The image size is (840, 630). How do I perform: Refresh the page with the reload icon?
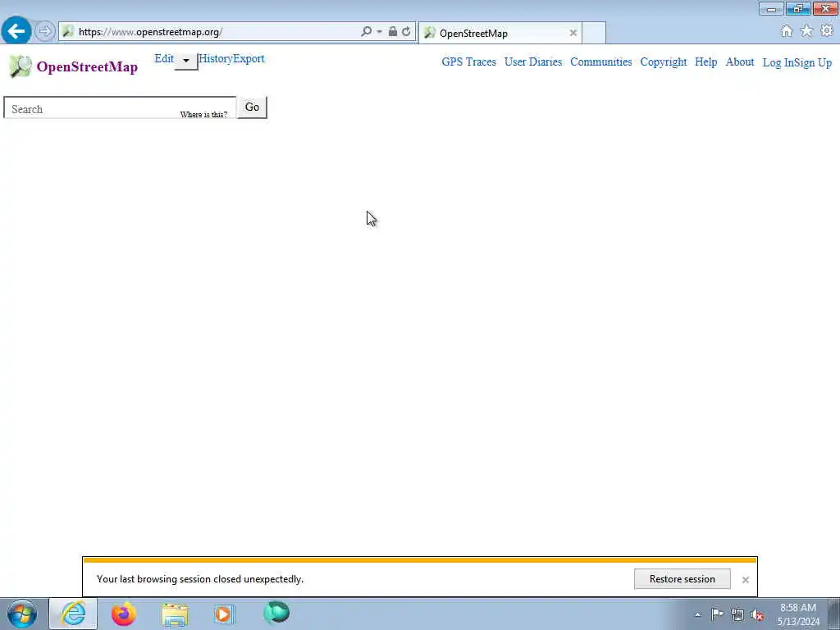coord(407,32)
